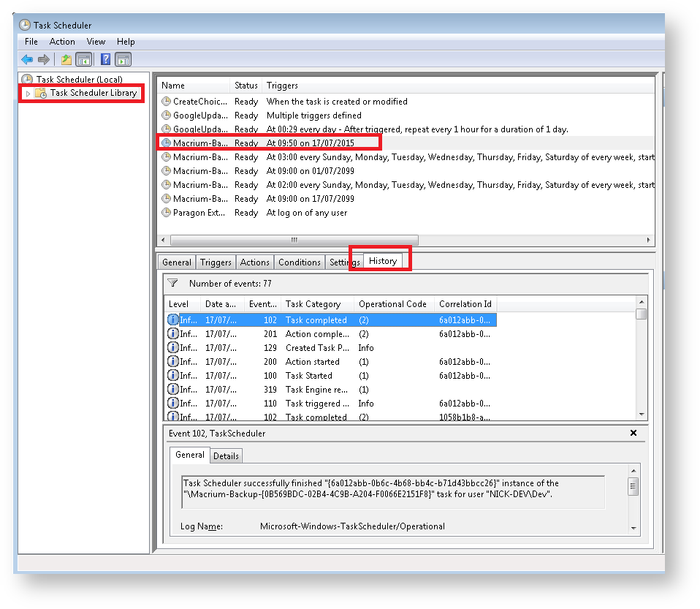Screen dimensions: 700x609
Task: Open the Action menu
Action: pos(62,42)
